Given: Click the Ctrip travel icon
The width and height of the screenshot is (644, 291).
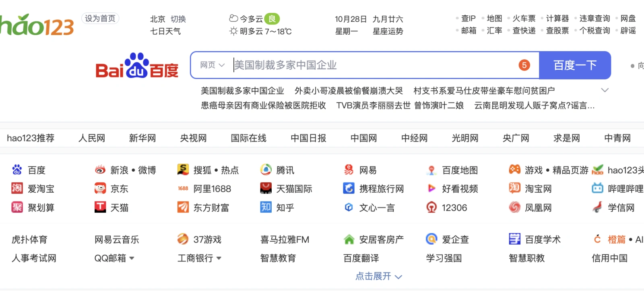Looking at the screenshot, I should click(x=349, y=188).
